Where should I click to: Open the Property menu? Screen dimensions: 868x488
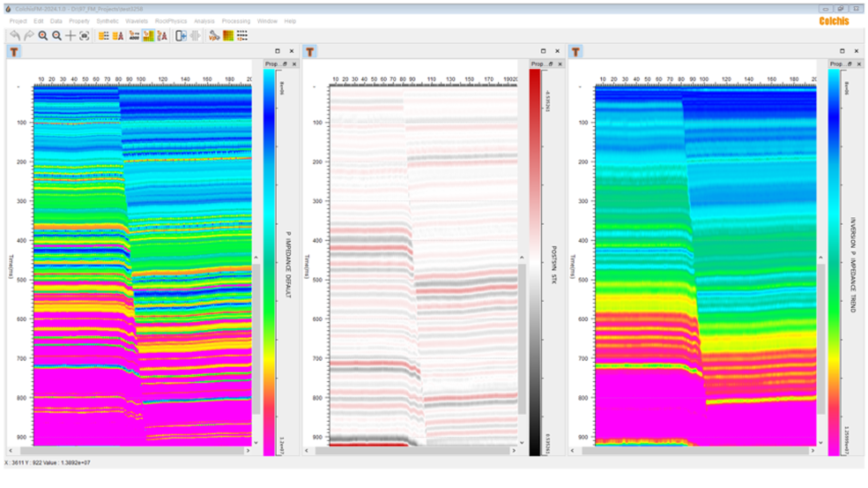pos(79,21)
